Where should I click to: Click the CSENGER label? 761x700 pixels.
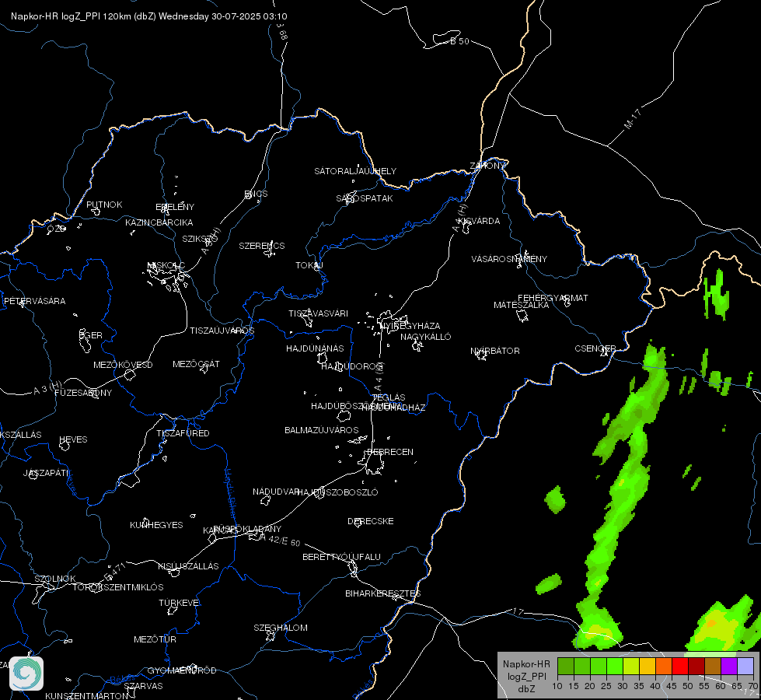tap(595, 348)
